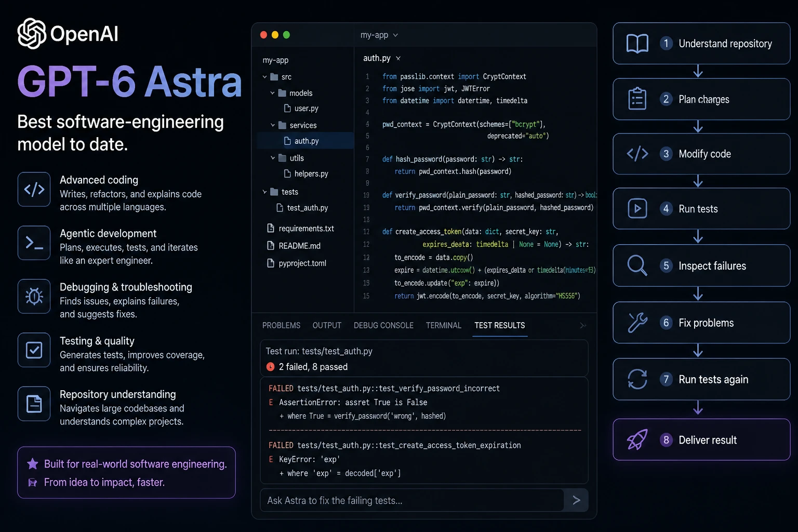Click the code brackets icon in Modify code
The image size is (798, 532).
(x=637, y=154)
